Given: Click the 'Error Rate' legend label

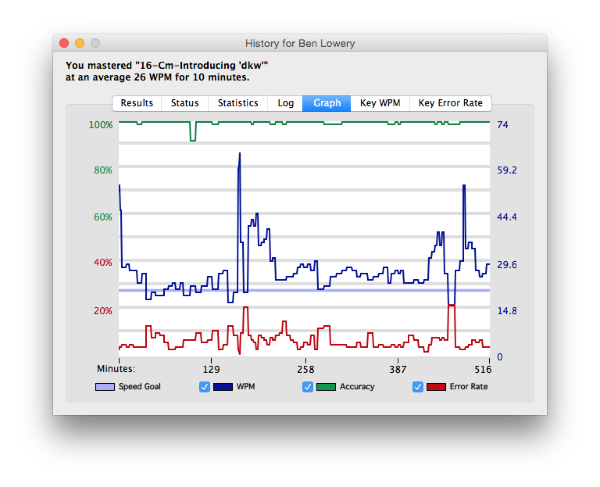Looking at the screenshot, I should click(469, 387).
